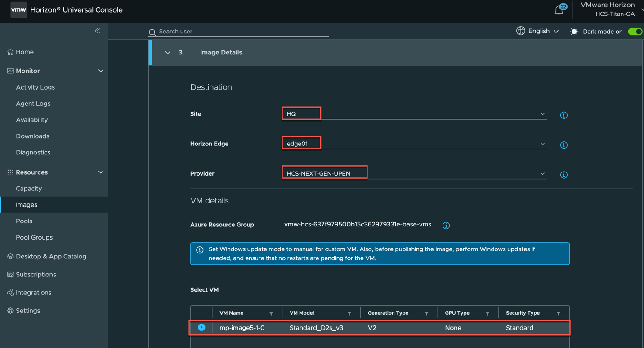Screen dimensions: 644x348
Task: Open Capacity under Resources
Action: coord(29,189)
